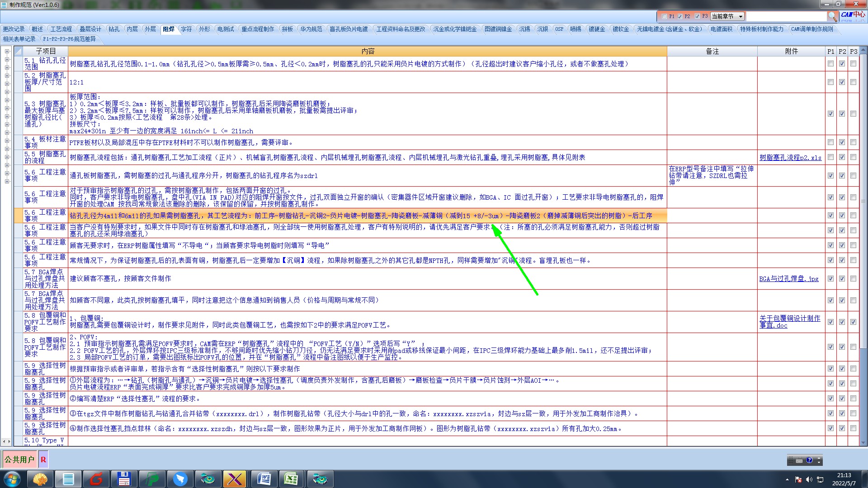Screen dimensions: 868x488
Task: Click the seashell taskbar icon
Action: (40, 479)
